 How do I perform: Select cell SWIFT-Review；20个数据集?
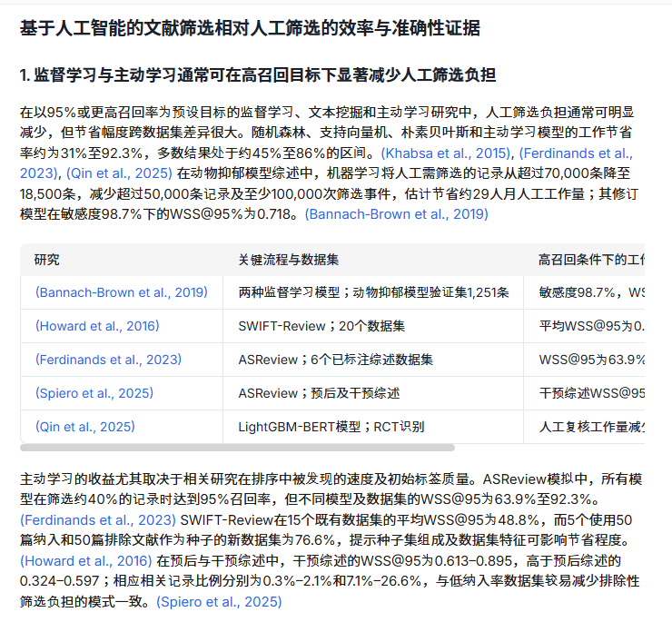point(373,326)
